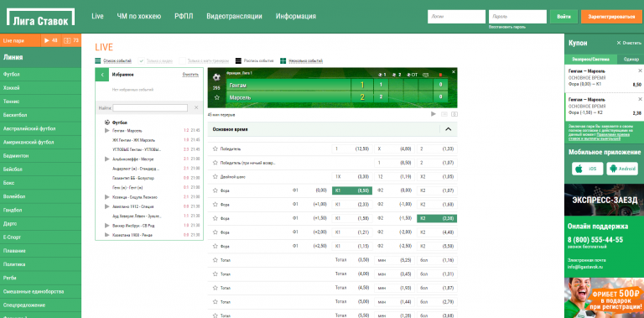The width and height of the screenshot is (644, 318).
Task: Focus the Пароль input field
Action: pos(517,17)
